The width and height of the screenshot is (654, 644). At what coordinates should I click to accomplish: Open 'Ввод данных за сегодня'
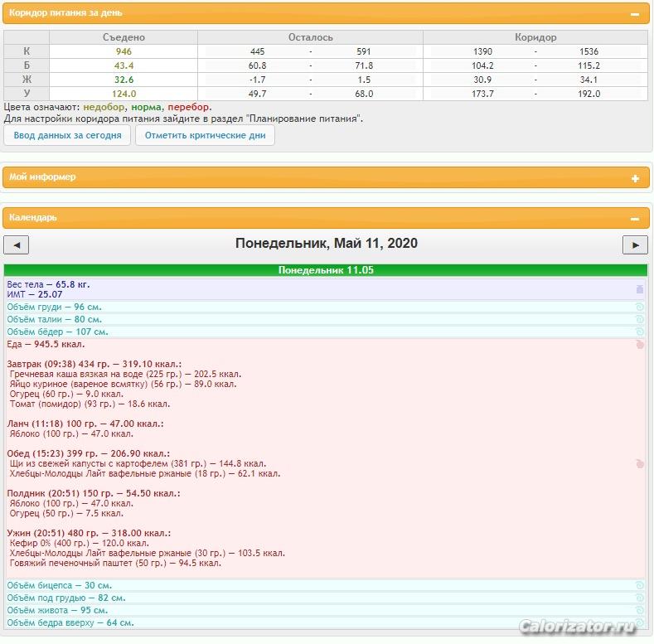point(67,135)
